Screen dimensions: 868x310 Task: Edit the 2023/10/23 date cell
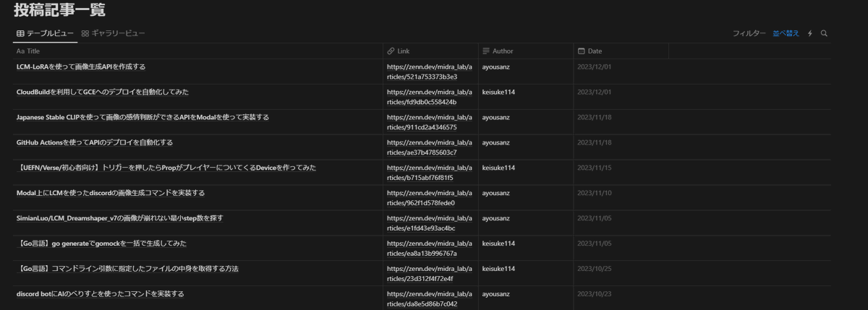(595, 294)
